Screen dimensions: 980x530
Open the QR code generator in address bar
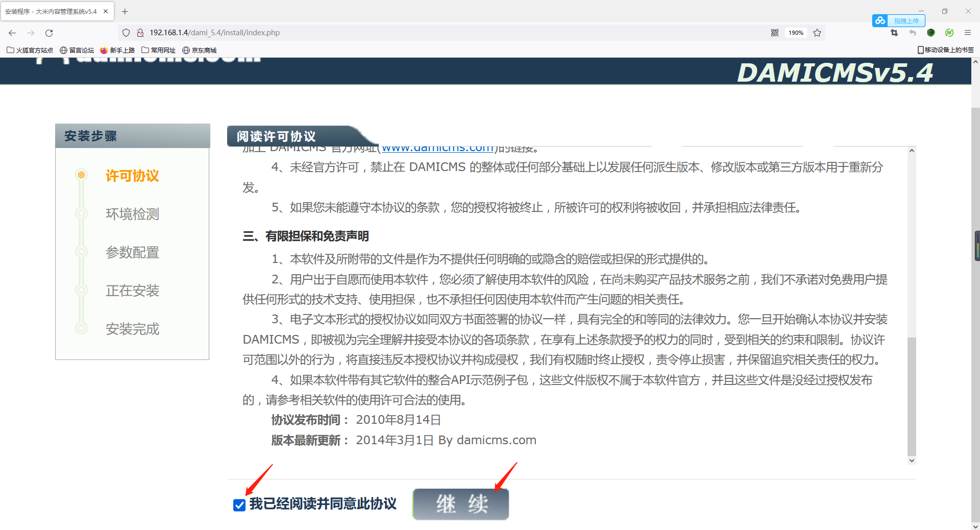point(774,32)
